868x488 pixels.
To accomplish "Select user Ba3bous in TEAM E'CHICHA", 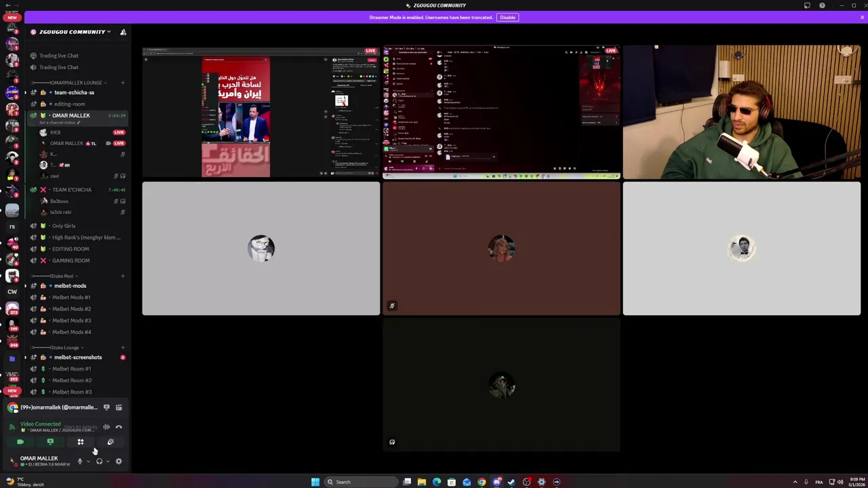I will pyautogui.click(x=83, y=201).
